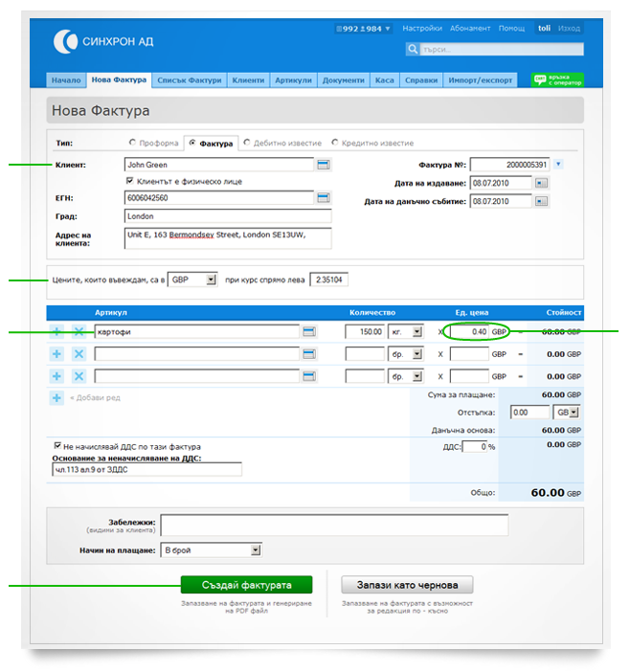Switch to Списък Фактури tab
The image size is (630, 672).
pyautogui.click(x=189, y=80)
